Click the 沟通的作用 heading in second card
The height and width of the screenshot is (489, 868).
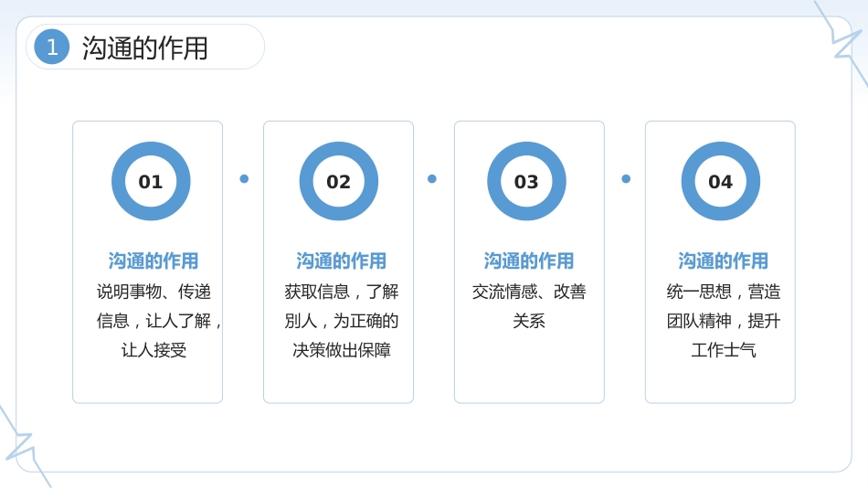(x=341, y=260)
